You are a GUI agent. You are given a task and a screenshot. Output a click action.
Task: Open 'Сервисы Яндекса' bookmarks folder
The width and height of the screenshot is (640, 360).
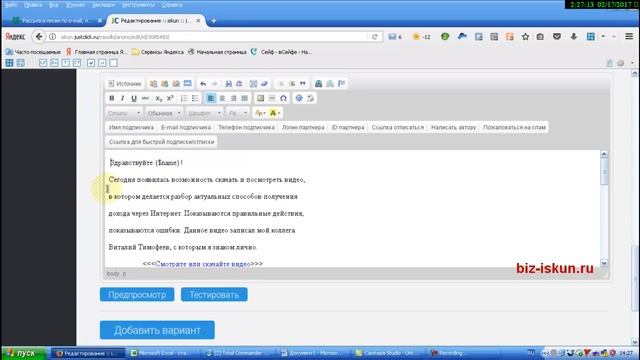click(x=158, y=52)
